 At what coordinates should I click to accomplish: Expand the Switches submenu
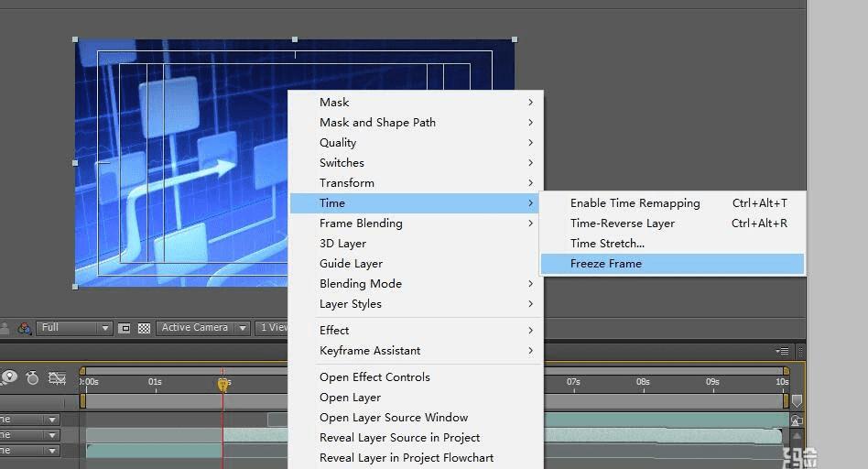(x=417, y=163)
